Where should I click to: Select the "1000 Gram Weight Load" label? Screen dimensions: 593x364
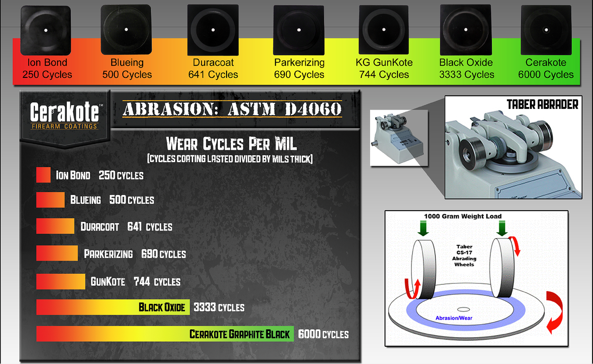point(463,216)
